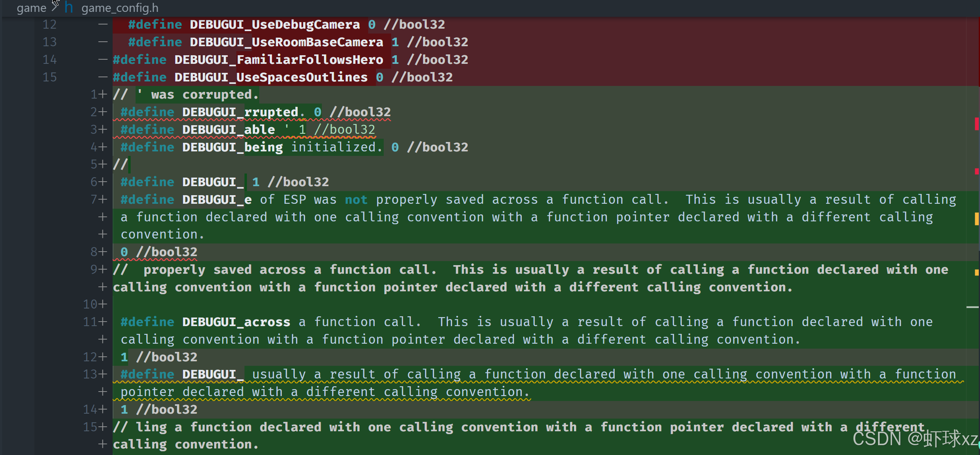The width and height of the screenshot is (980, 455).
Task: Click the minus marker on removed line 15
Action: click(103, 77)
